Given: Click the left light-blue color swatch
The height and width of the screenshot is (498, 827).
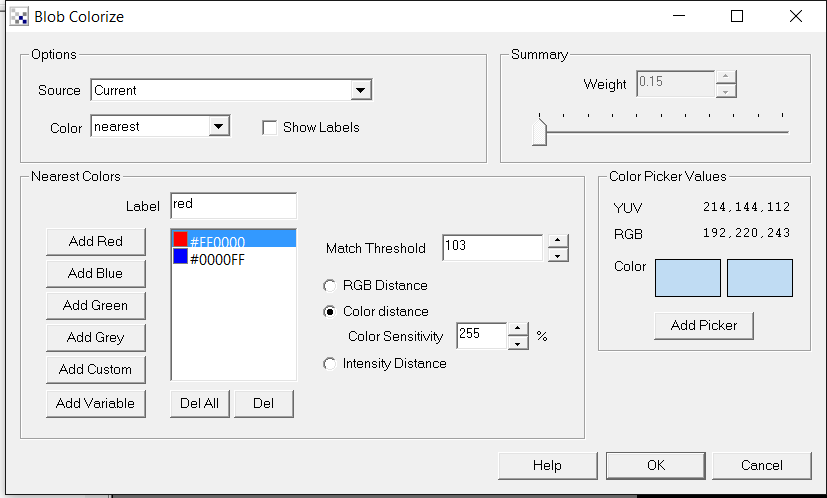Looking at the screenshot, I should pyautogui.click(x=687, y=278).
